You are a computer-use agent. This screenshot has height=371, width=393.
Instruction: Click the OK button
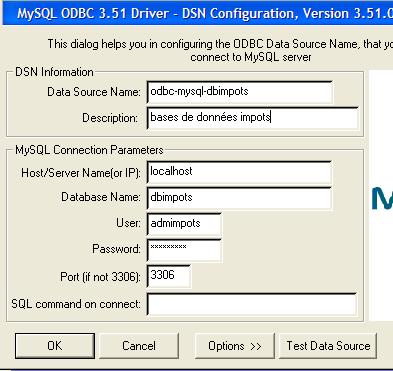tap(55, 346)
